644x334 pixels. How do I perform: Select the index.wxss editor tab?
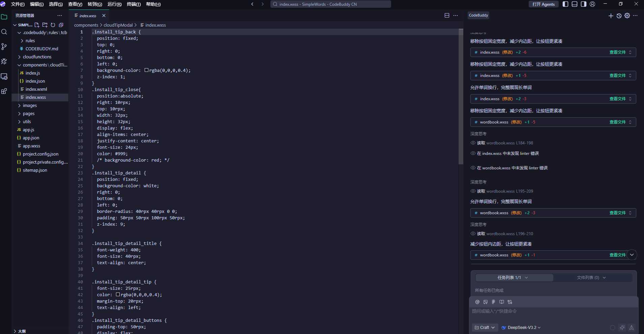click(x=88, y=16)
